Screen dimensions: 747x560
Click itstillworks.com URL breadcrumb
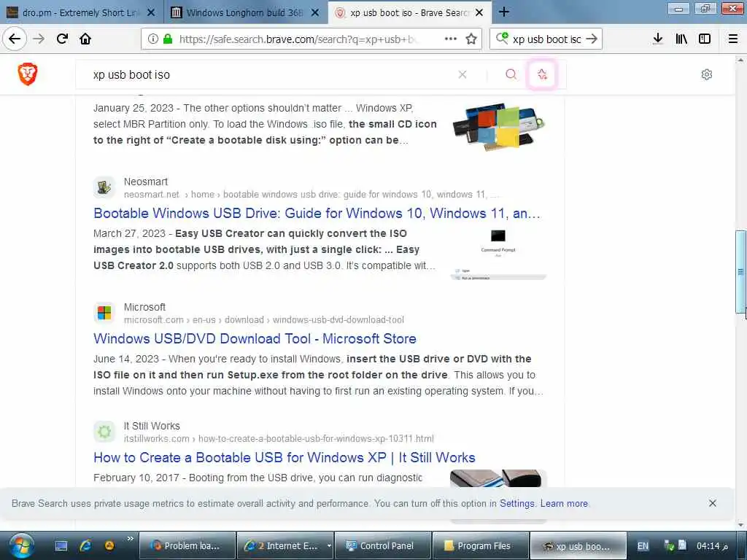(279, 438)
